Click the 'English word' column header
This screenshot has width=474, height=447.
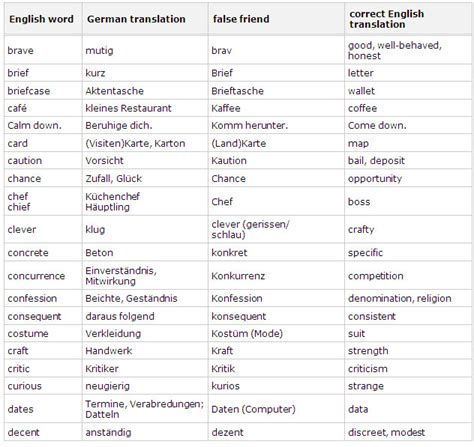41,19
